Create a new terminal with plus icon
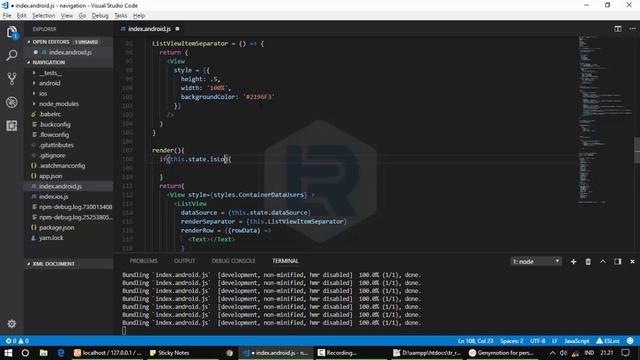Screen dimensions: 640x360 click(573, 261)
